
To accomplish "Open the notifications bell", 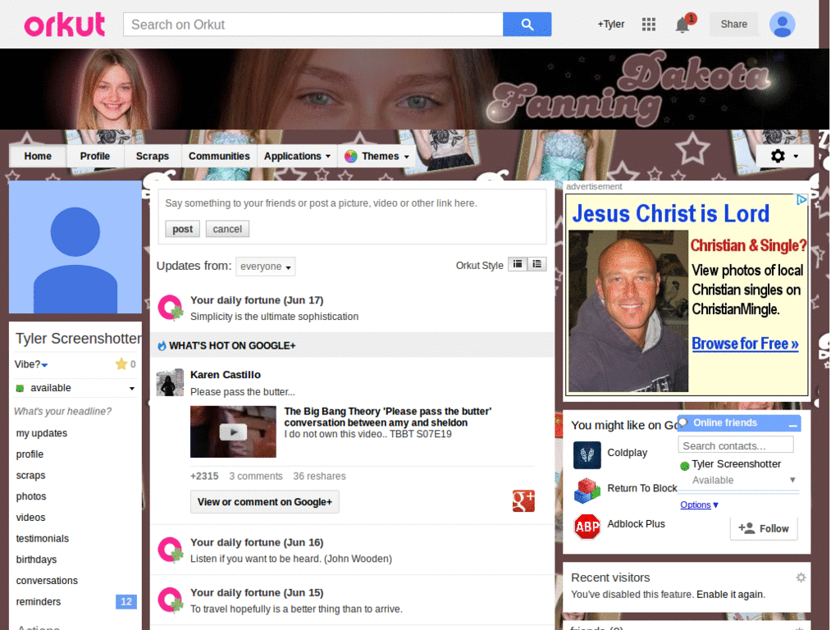I will click(682, 25).
